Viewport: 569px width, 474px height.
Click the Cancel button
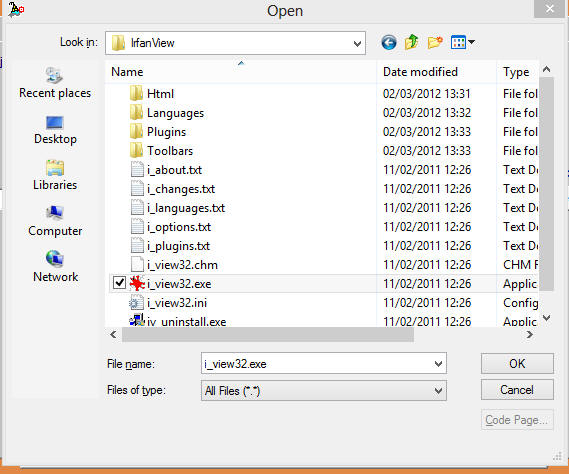point(517,389)
